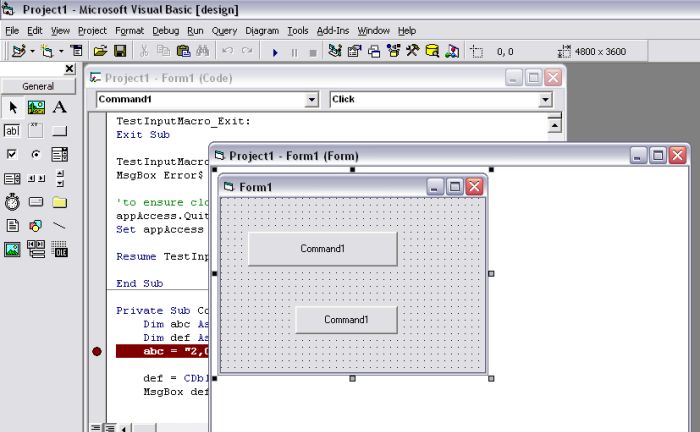
Task: Click the Add Form toolbar icon
Action: point(47,51)
